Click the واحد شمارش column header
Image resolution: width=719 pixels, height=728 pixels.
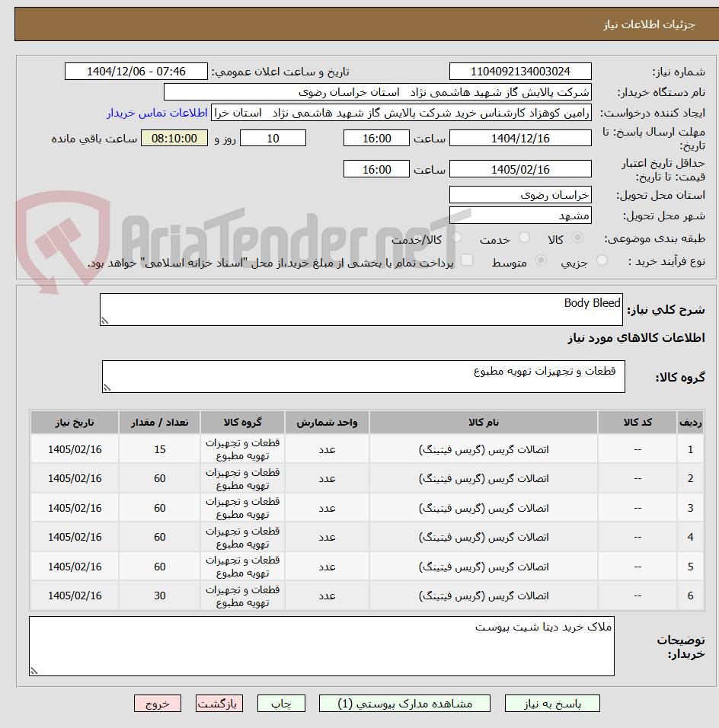pos(327,422)
